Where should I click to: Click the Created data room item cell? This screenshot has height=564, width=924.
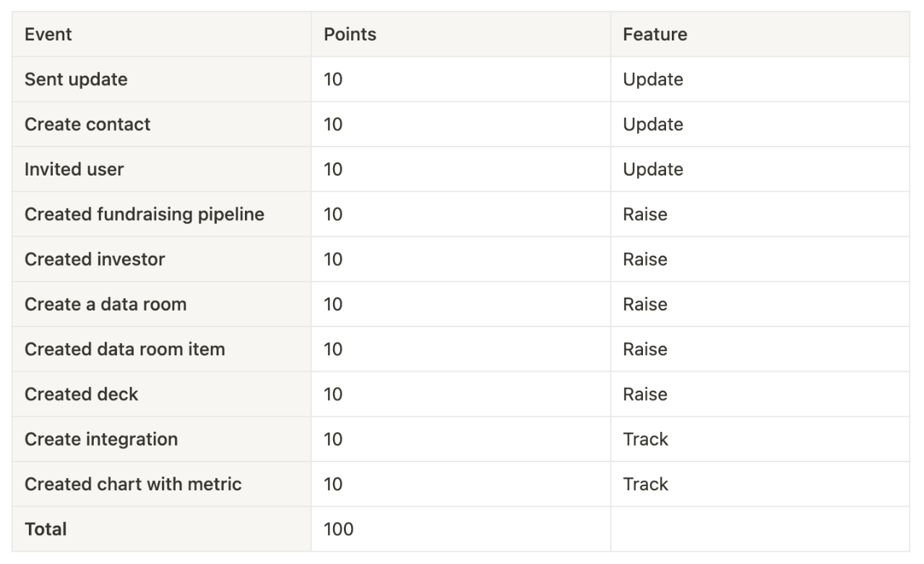[x=162, y=349]
